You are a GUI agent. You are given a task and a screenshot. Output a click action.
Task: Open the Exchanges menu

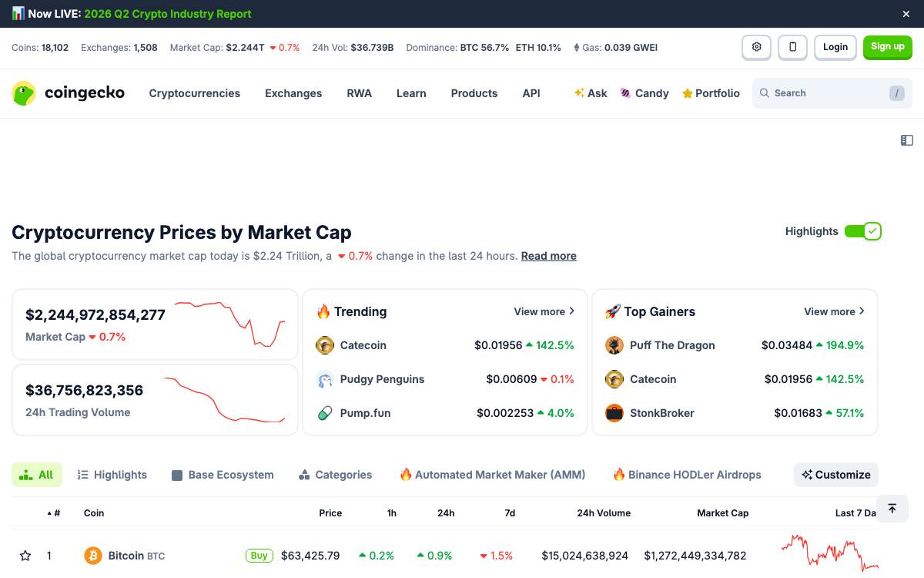click(293, 93)
